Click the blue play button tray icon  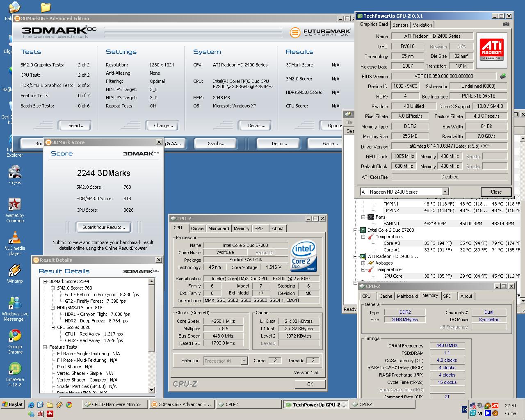click(488, 413)
